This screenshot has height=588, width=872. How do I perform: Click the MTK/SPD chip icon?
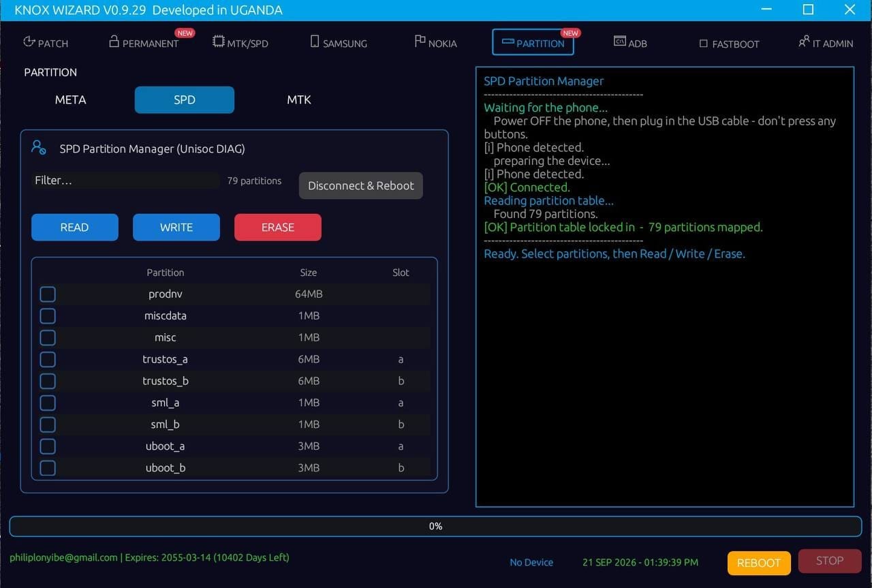click(x=218, y=42)
